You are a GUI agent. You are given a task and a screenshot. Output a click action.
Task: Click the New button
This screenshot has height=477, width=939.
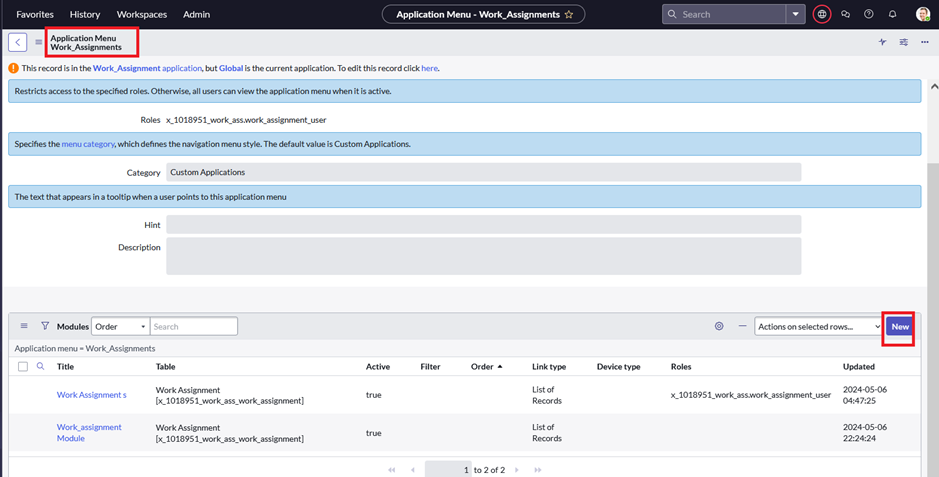(900, 326)
